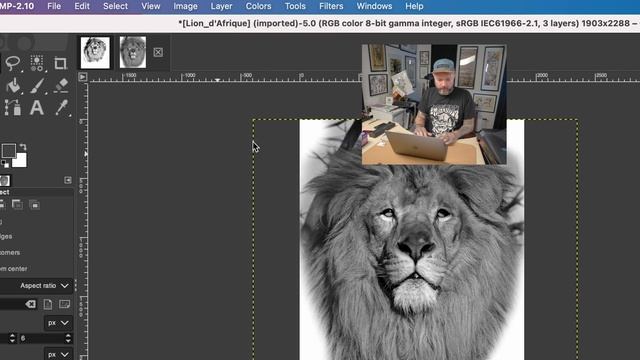Open the white background color swatch
Viewport: 640px width, 360px height.
pyautogui.click(x=20, y=160)
